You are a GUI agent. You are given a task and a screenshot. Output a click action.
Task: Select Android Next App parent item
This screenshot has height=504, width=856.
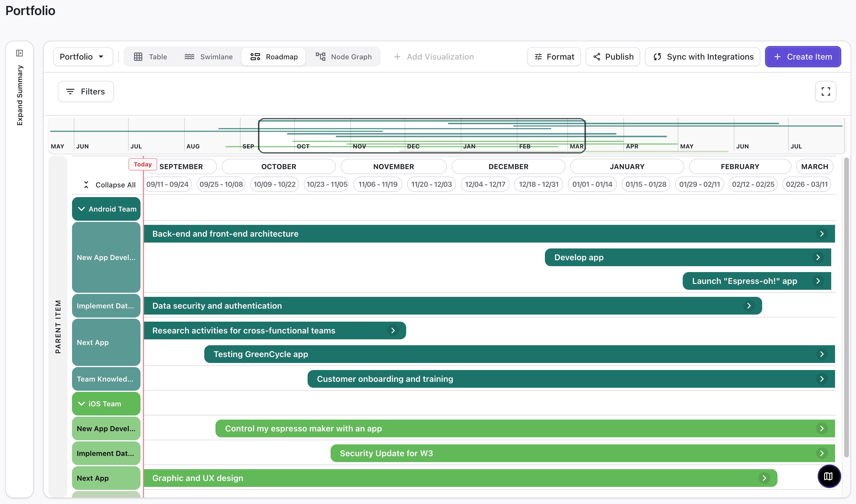106,342
